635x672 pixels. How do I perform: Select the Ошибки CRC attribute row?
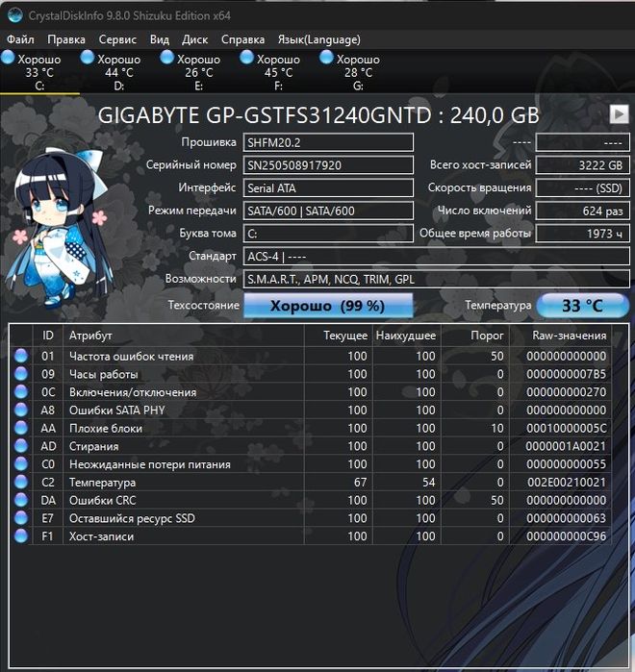pyautogui.click(x=311, y=500)
